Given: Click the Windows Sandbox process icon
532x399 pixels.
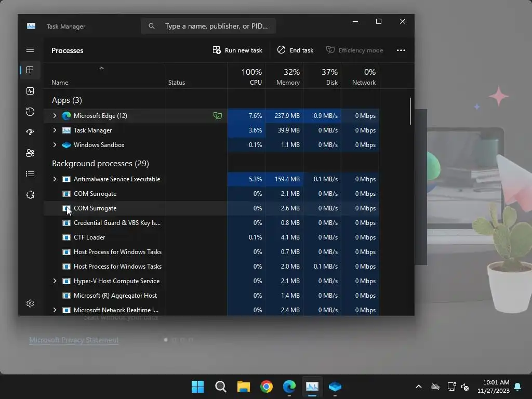Looking at the screenshot, I should [66, 145].
